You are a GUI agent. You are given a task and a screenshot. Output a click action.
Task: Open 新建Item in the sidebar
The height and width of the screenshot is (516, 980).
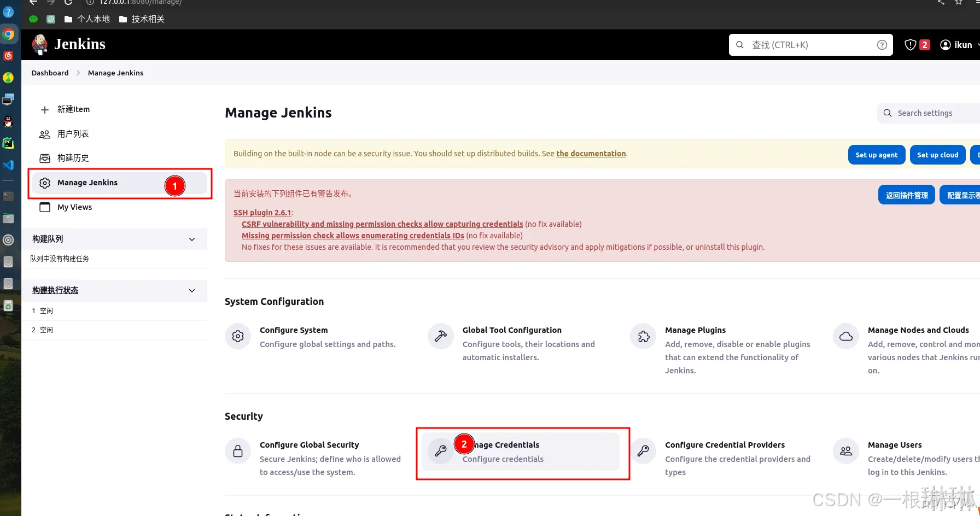click(x=73, y=109)
